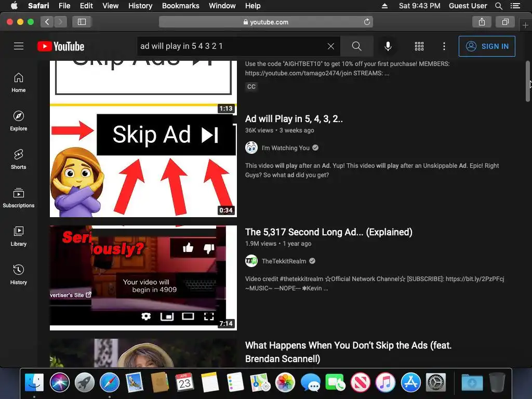The height and width of the screenshot is (399, 532).
Task: Open the three-dot settings menu
Action: (444, 46)
